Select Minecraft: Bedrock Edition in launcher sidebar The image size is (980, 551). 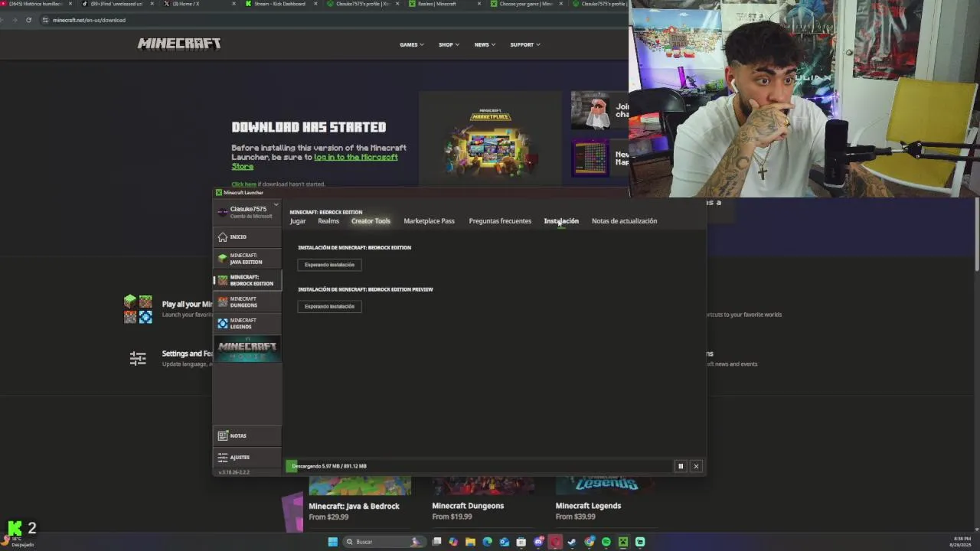247,280
